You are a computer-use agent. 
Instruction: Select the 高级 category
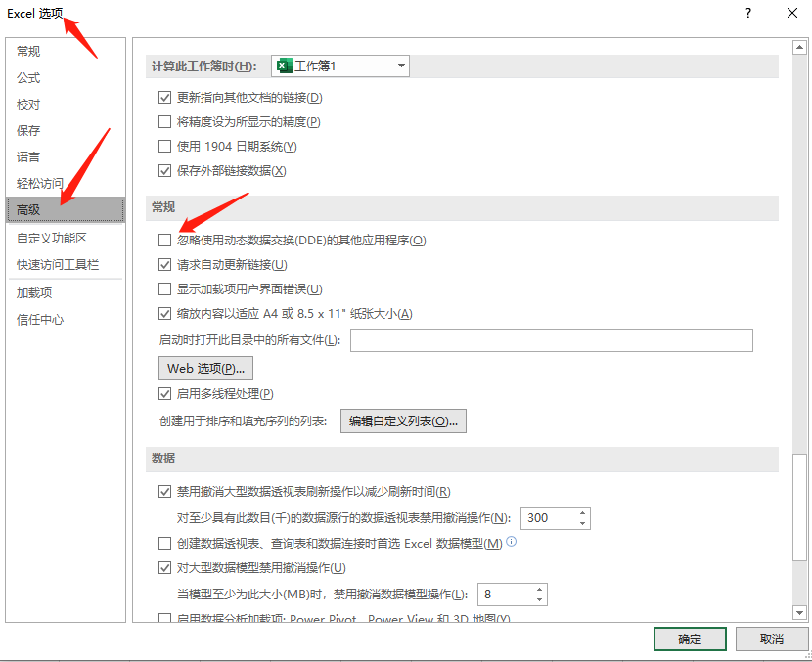[66, 209]
